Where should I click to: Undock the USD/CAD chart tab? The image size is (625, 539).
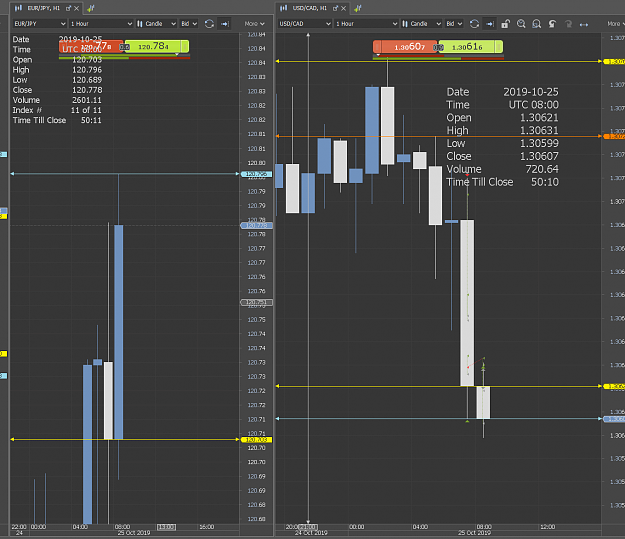[x=335, y=8]
